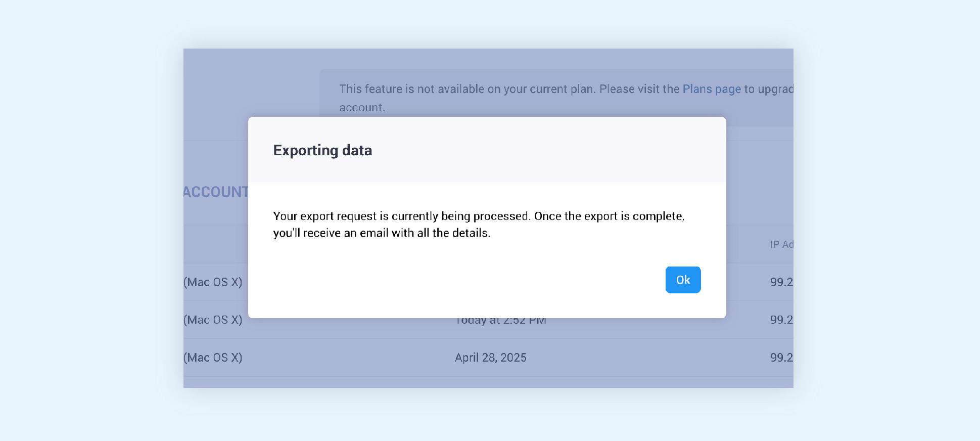Click the IP Address column header
The image size is (980, 441).
(781, 245)
